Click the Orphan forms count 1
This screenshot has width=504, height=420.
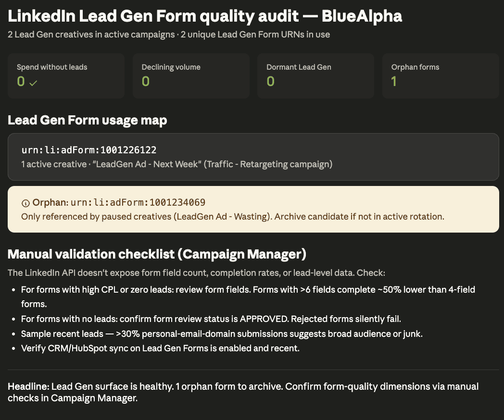click(x=394, y=81)
